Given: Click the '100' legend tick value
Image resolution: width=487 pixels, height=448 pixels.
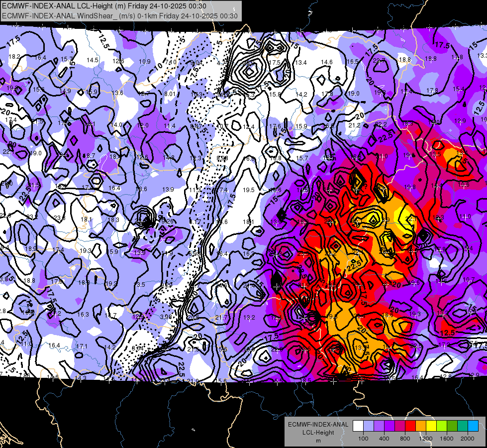Looking at the screenshot, I should pyautogui.click(x=363, y=439).
